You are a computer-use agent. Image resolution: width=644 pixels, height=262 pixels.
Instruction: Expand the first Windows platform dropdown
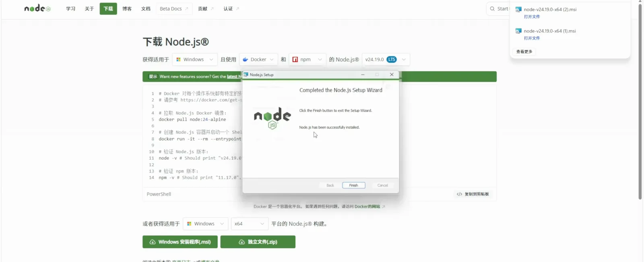point(195,59)
